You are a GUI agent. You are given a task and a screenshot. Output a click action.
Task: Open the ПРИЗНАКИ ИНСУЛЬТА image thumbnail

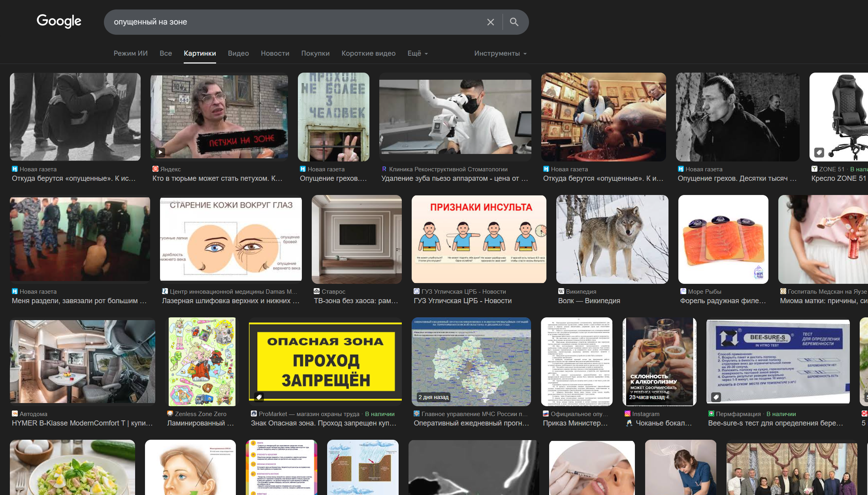click(479, 239)
